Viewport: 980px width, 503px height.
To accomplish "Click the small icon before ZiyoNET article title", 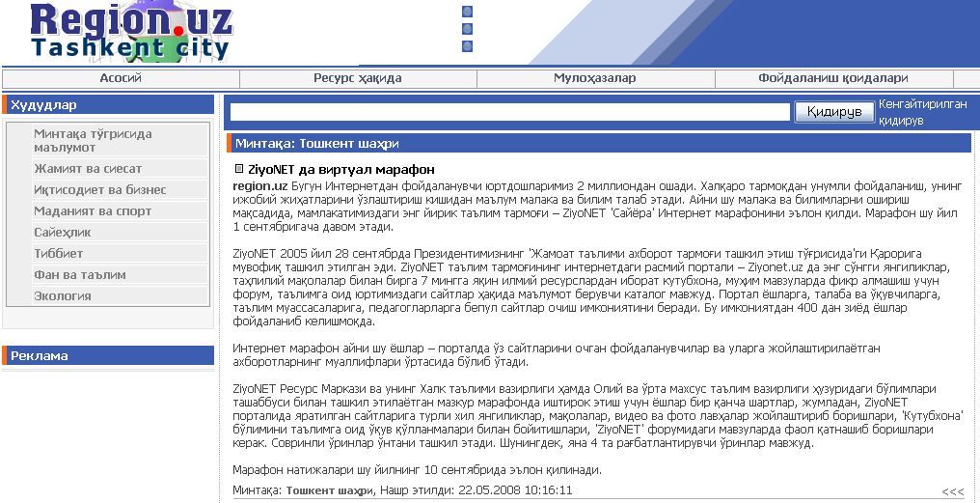I will pos(239,169).
